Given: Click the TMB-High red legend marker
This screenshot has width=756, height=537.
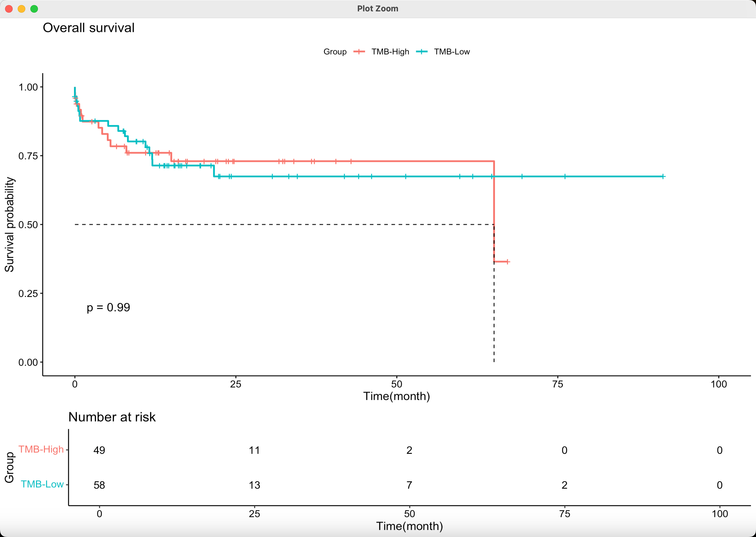Looking at the screenshot, I should [359, 52].
